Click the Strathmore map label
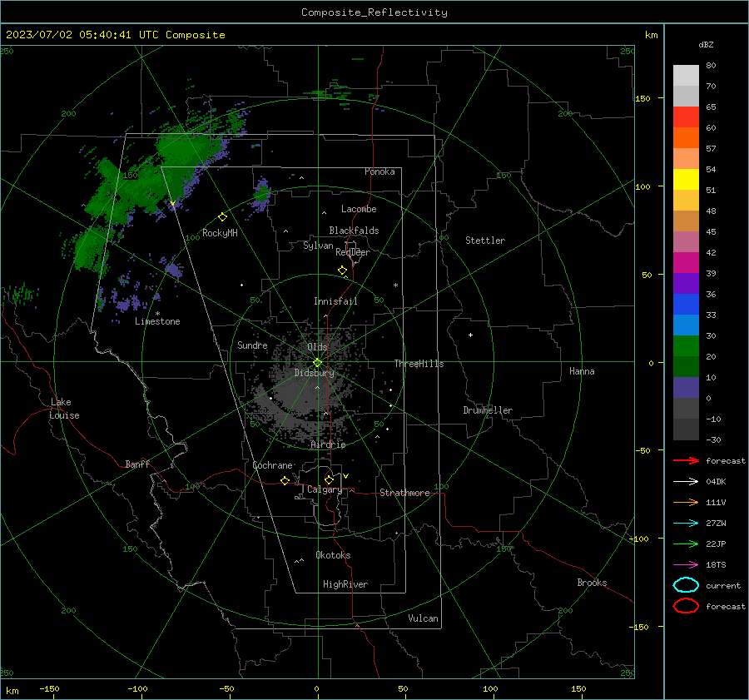 (404, 493)
